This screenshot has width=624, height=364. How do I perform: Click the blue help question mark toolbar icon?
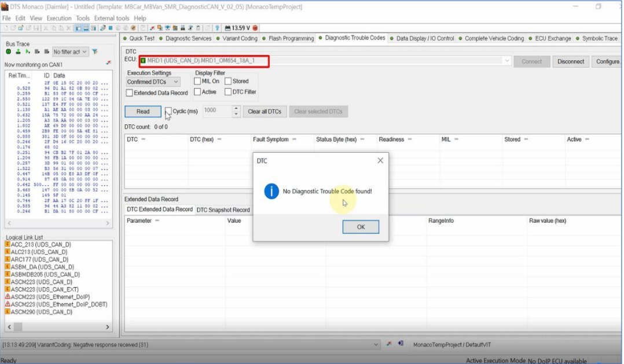pos(217,28)
